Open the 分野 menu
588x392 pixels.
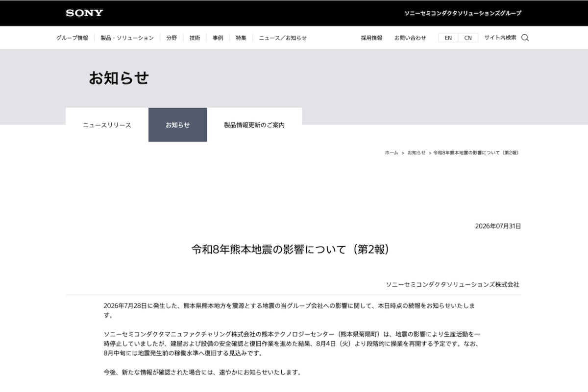(x=171, y=38)
